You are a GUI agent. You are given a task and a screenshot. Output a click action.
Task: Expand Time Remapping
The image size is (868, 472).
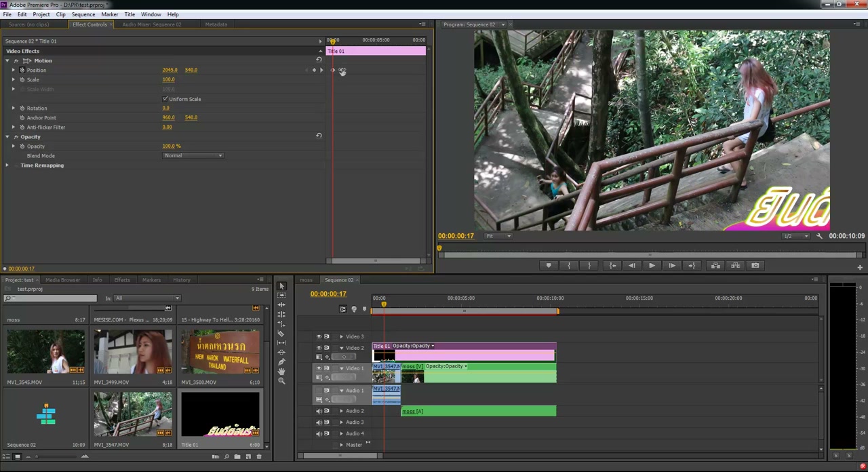pos(7,165)
